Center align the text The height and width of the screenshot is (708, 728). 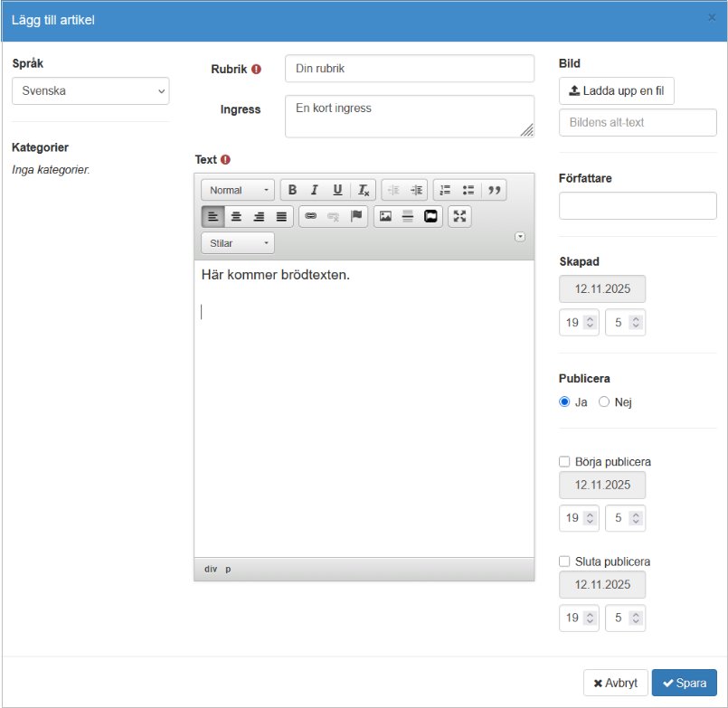pos(236,216)
